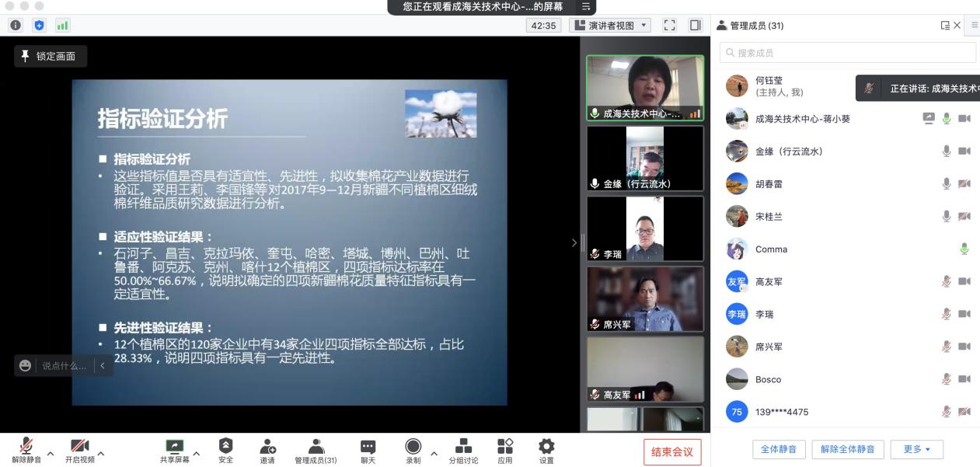Open the 设置 gear icon
Image resolution: width=980 pixels, height=467 pixels.
tap(546, 449)
